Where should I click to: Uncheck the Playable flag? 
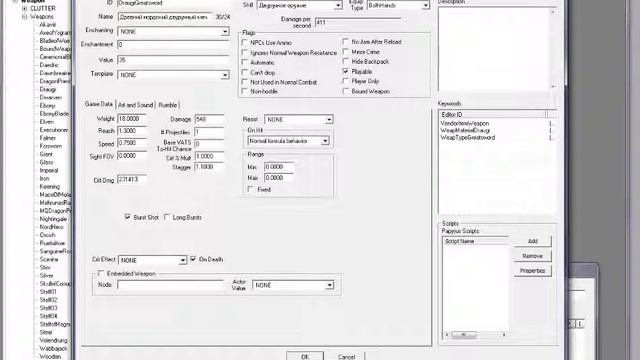[346, 71]
